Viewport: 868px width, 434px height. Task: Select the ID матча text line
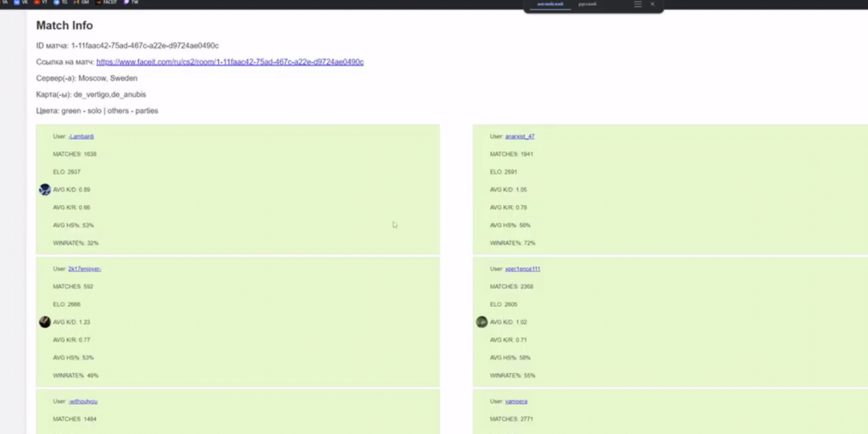tap(127, 46)
